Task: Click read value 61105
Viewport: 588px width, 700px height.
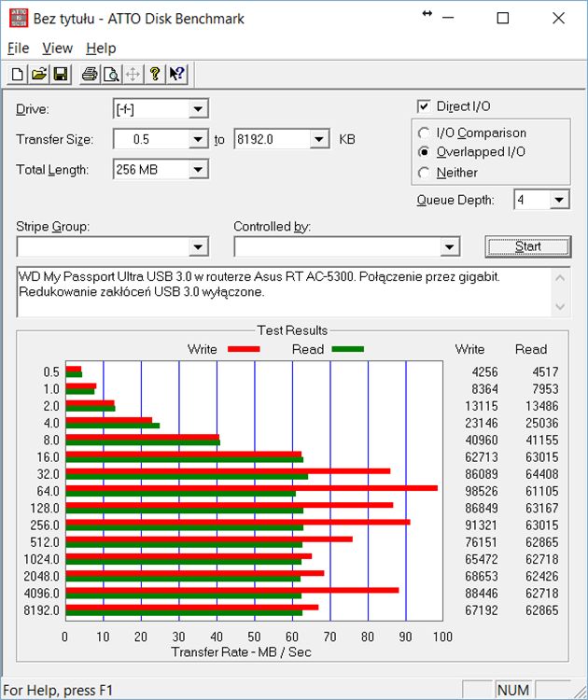Action: [x=541, y=491]
